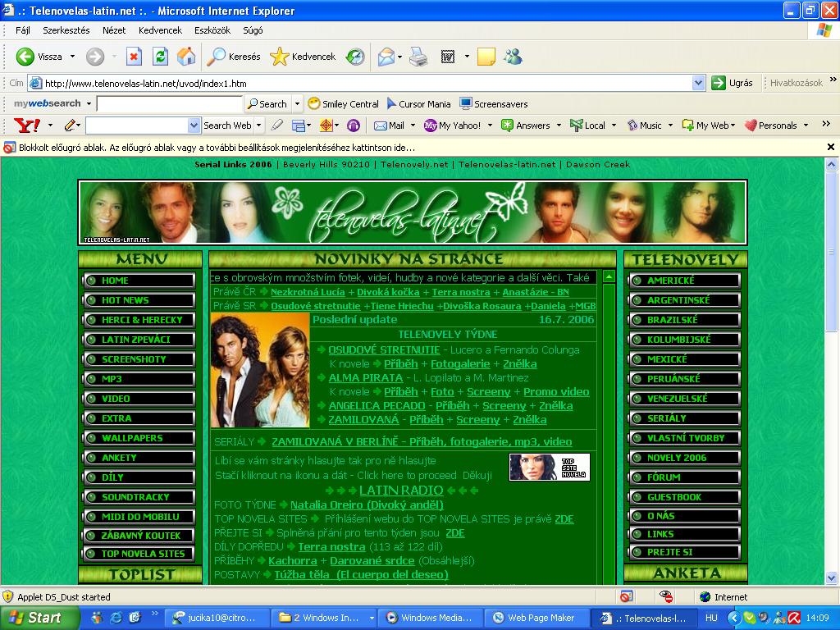Image resolution: width=840 pixels, height=630 pixels.
Task: Open the Súgó menu
Action: [253, 30]
